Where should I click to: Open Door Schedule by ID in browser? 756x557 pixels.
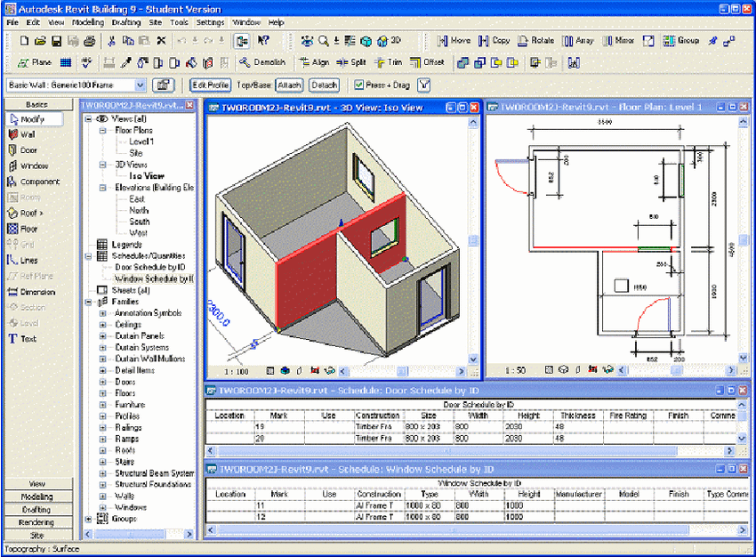click(150, 267)
